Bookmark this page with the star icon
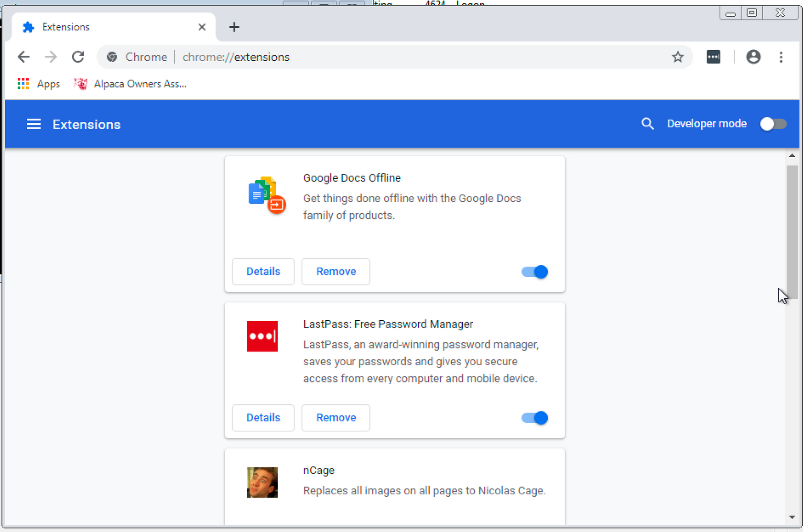The width and height of the screenshot is (803, 532). tap(677, 57)
